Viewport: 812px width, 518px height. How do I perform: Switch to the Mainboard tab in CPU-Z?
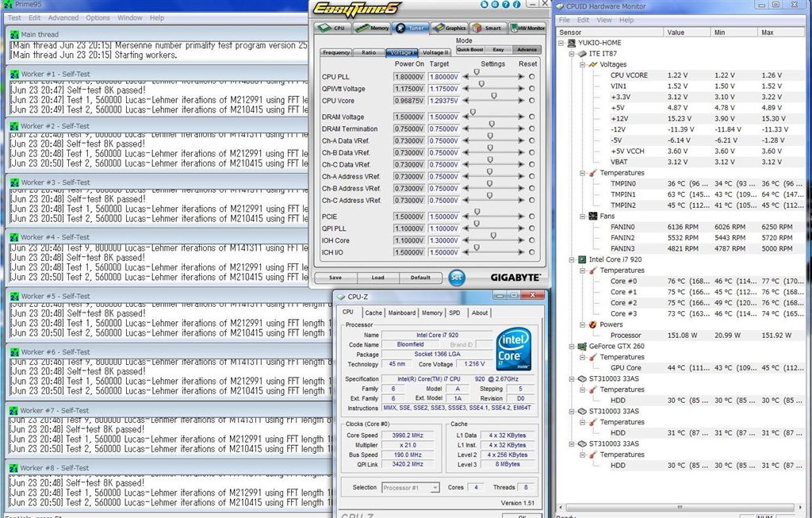(x=403, y=313)
